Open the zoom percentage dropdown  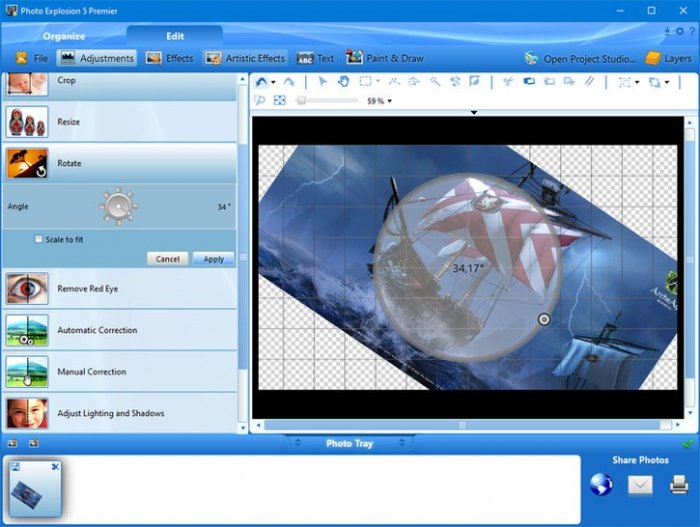pos(389,101)
